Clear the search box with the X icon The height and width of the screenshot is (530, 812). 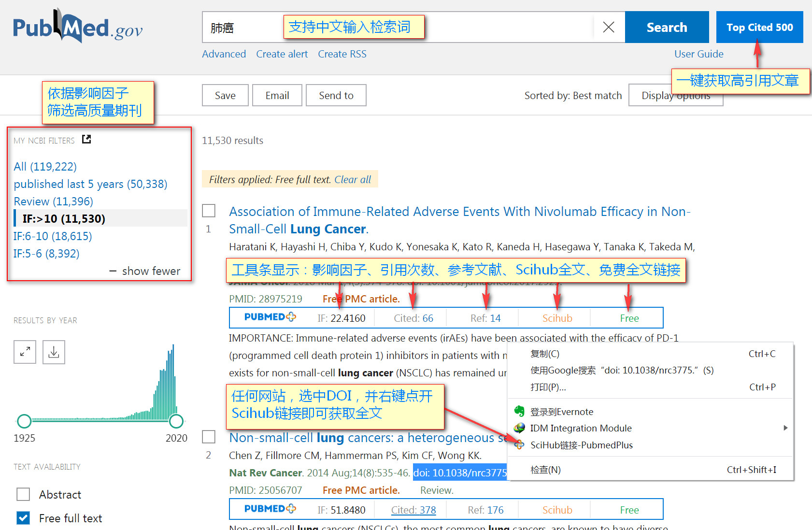pos(608,27)
